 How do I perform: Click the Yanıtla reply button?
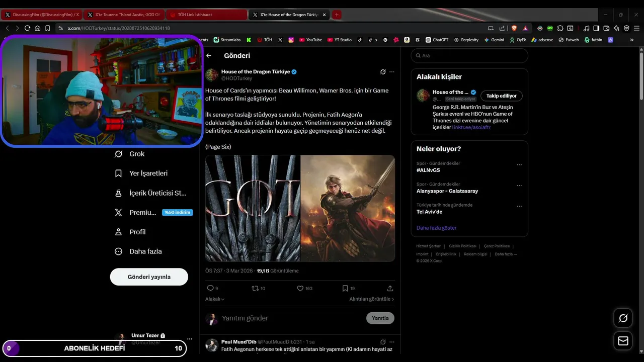pos(380,318)
